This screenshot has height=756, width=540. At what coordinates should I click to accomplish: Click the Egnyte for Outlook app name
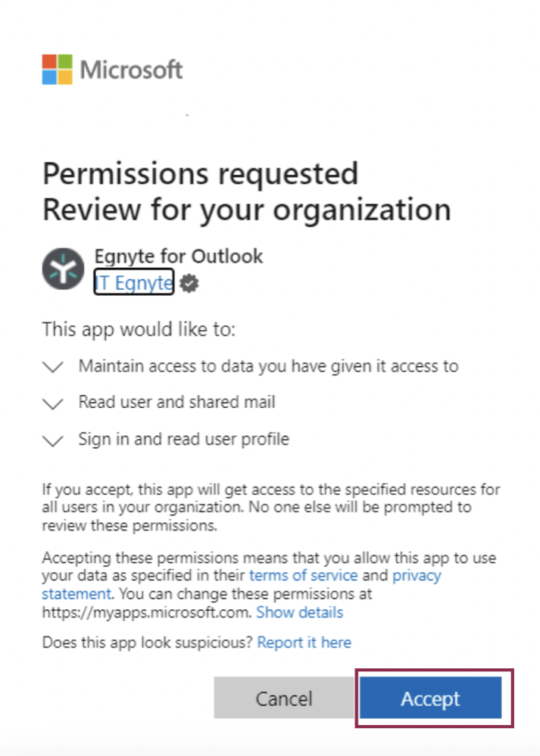click(x=179, y=257)
